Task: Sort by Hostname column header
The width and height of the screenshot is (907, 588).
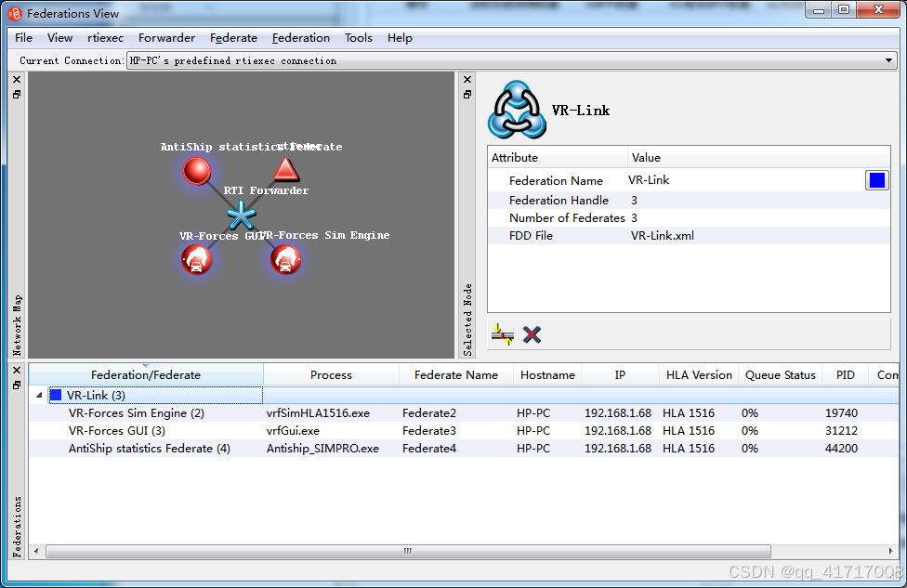Action: [547, 374]
